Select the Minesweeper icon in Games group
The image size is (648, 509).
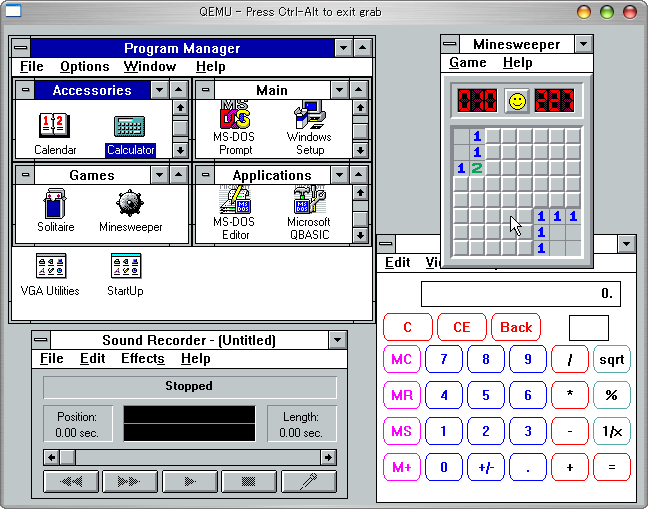[130, 211]
